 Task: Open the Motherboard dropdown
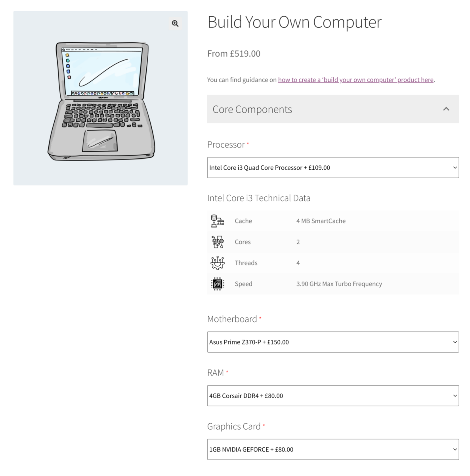[333, 342]
